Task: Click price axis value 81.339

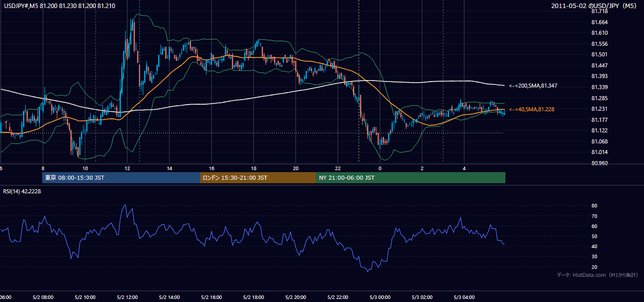Action: pos(599,87)
